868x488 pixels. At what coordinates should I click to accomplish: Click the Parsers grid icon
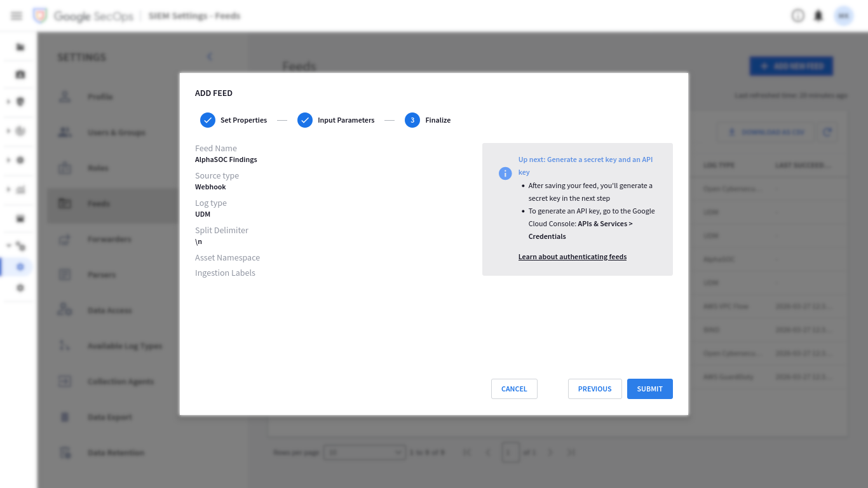click(x=65, y=274)
